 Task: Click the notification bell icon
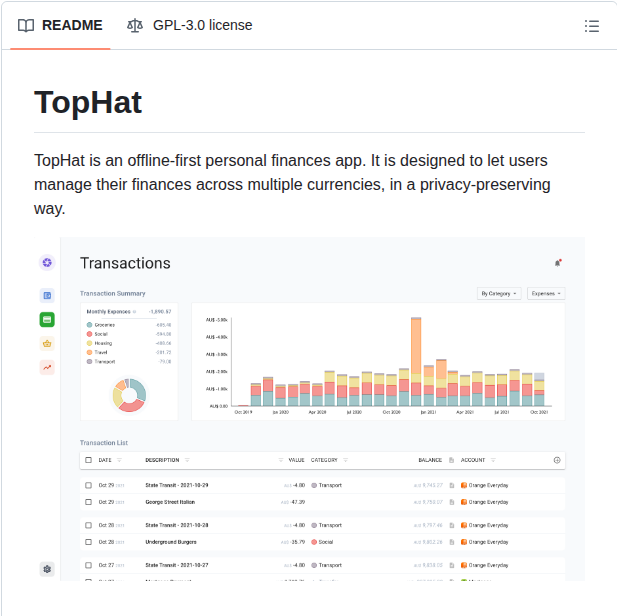tap(558, 263)
